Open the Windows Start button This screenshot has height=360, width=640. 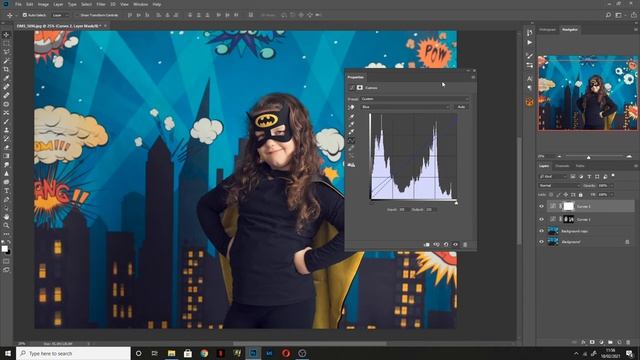(x=8, y=353)
